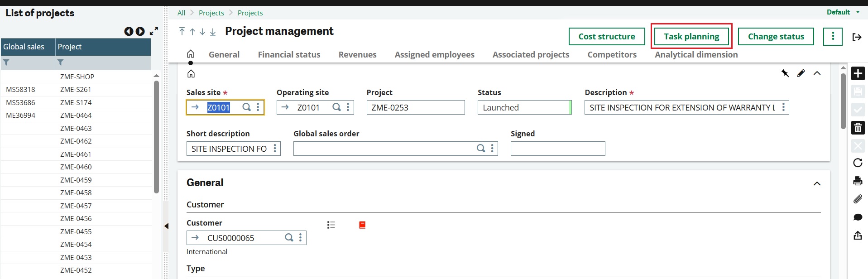868x279 pixels.
Task: Click the red book icon beside Customer
Action: [362, 225]
